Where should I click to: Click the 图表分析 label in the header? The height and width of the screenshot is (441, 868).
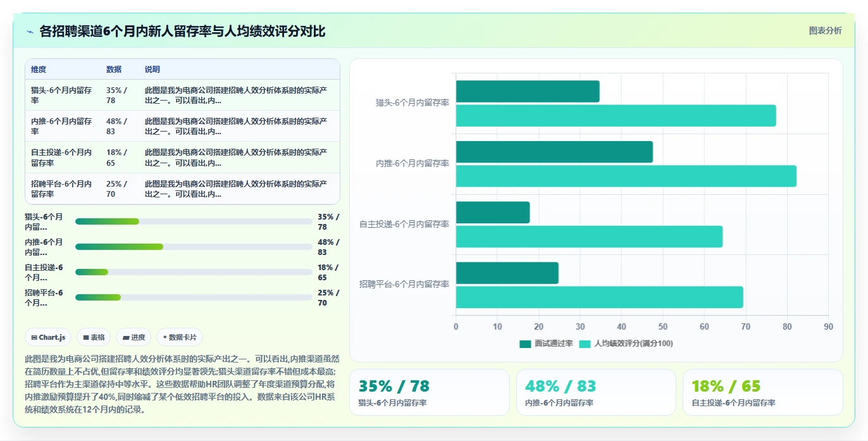coord(825,30)
